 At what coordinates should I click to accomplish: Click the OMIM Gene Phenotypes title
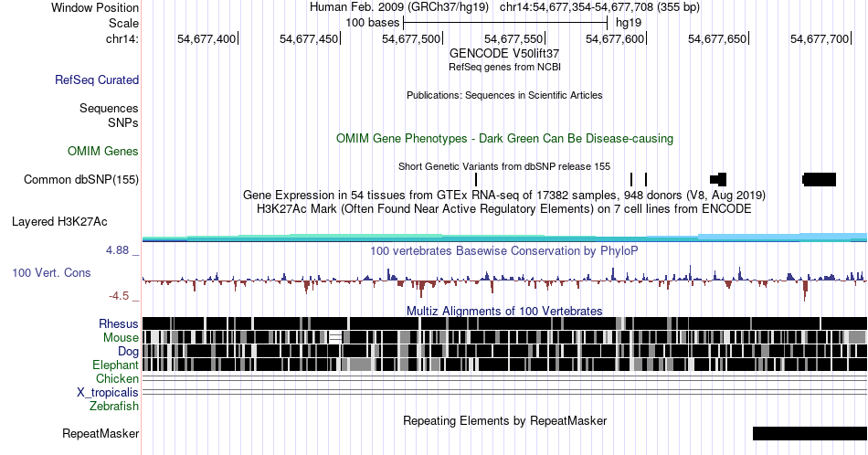(504, 138)
